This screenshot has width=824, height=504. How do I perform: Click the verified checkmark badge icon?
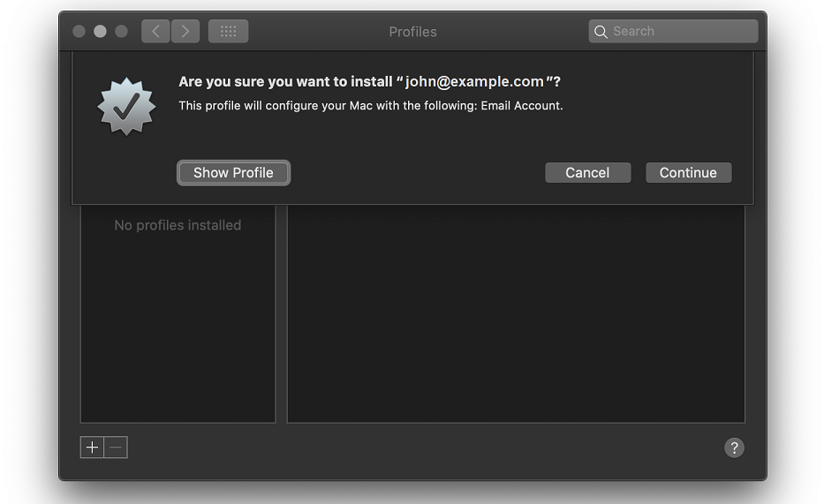coord(126,106)
